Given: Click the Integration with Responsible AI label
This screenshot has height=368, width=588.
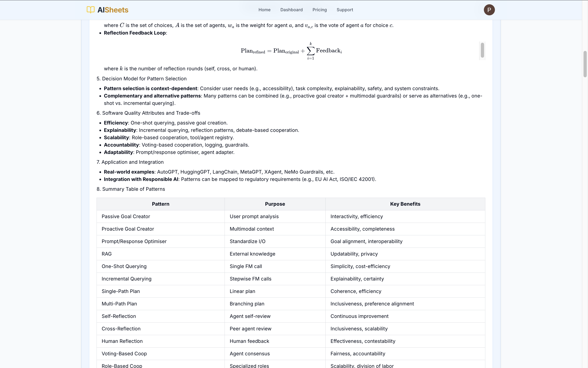Looking at the screenshot, I should 141,179.
